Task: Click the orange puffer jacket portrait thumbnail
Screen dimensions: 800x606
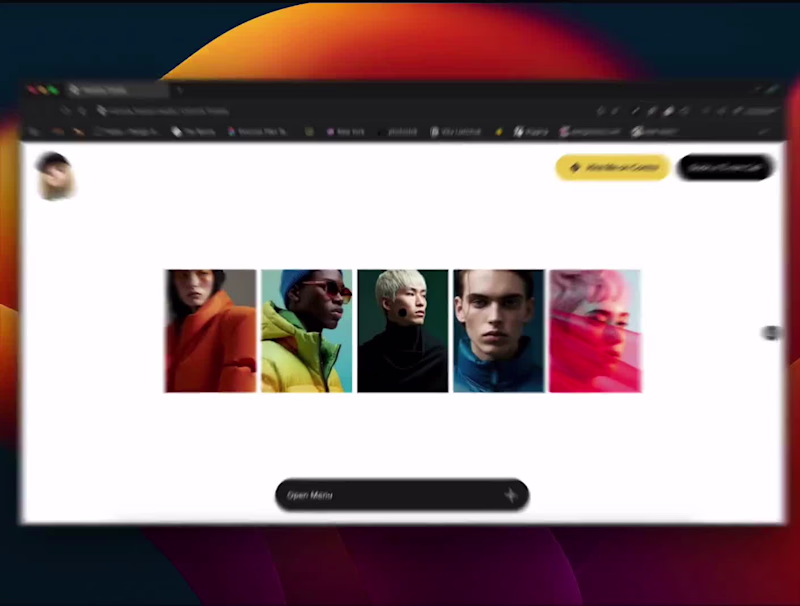Action: pos(210,330)
